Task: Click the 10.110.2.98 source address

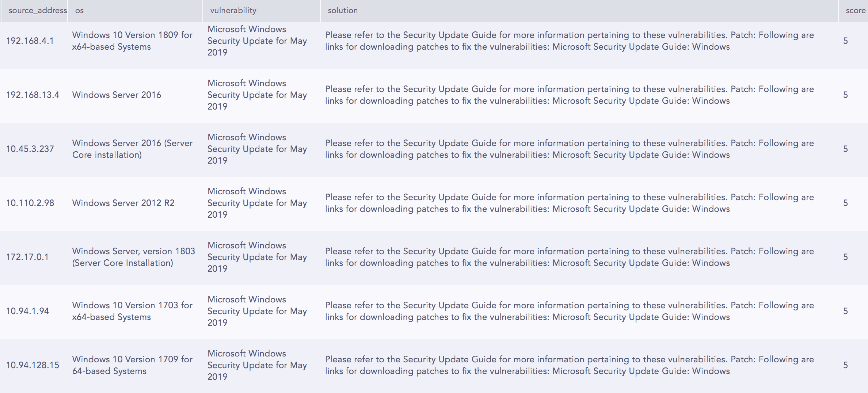Action: point(30,203)
